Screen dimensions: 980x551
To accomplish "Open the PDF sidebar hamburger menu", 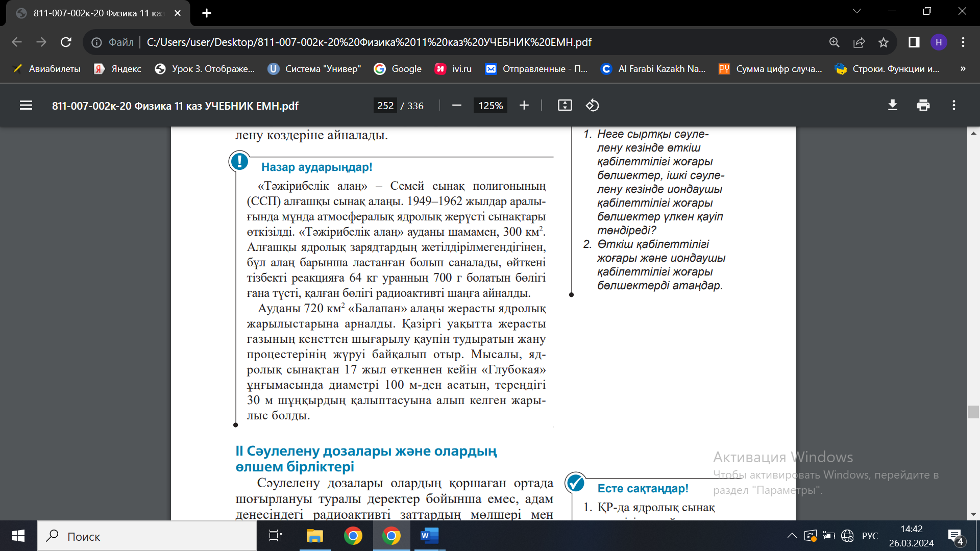I will coord(26,106).
